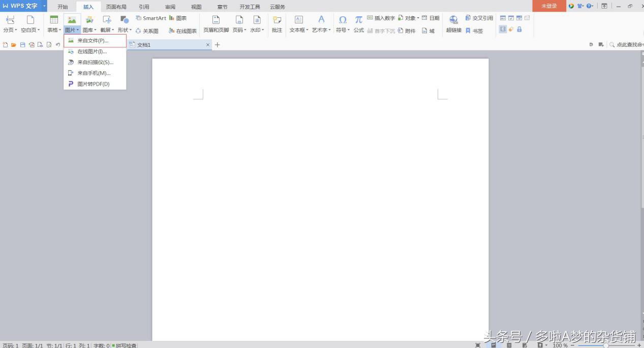Click 插入数字 insert number
Viewport: 644px width, 348px height.
(381, 18)
